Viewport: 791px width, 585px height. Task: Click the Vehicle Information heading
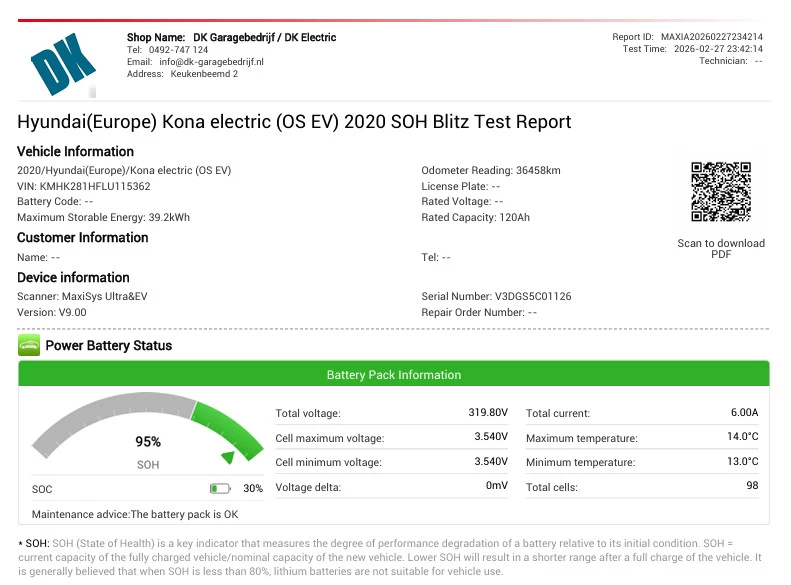click(x=75, y=151)
